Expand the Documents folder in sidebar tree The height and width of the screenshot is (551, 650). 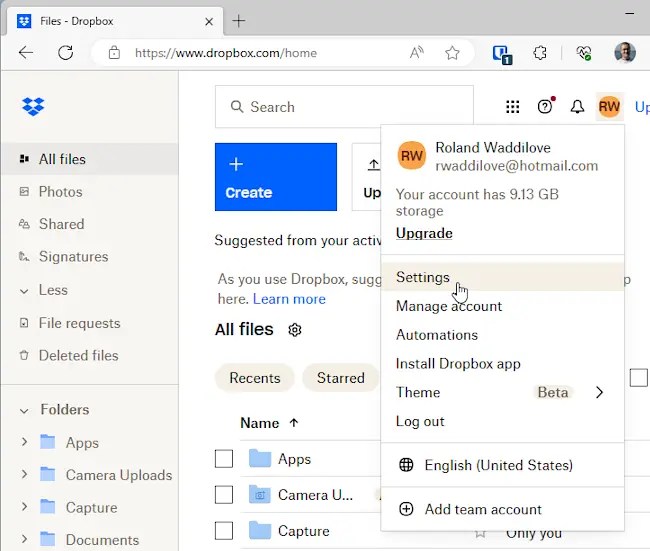(x=24, y=539)
